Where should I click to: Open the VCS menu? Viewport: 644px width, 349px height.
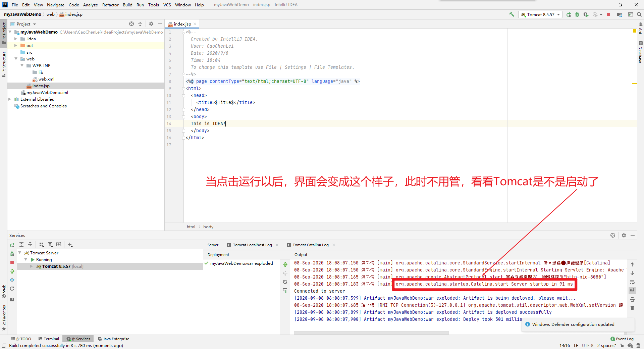click(x=167, y=5)
